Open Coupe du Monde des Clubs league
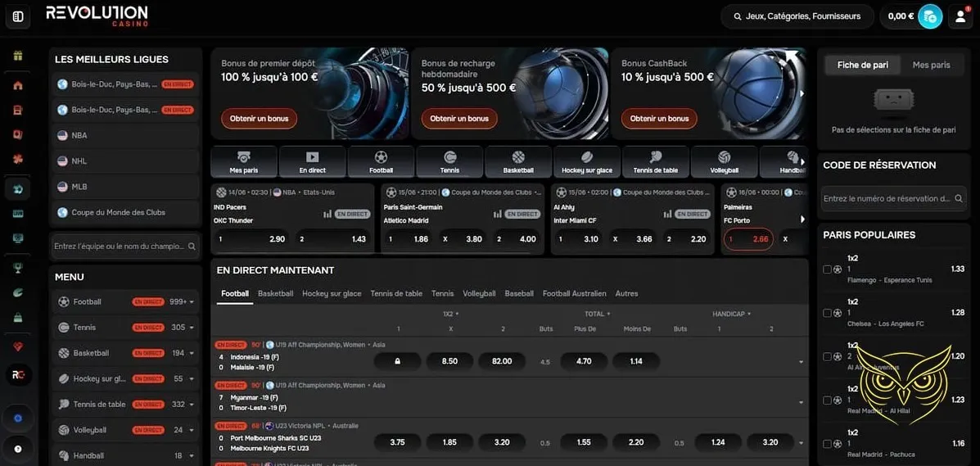The width and height of the screenshot is (980, 466). tap(126, 212)
